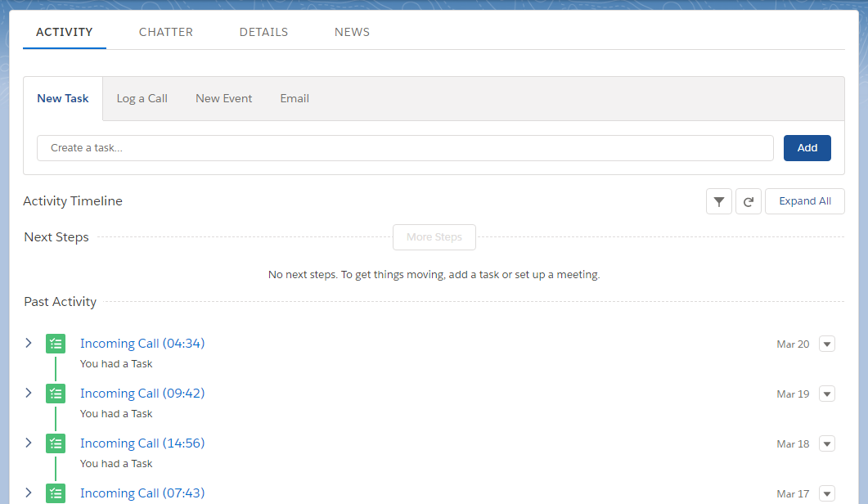Refresh the activity timeline
This screenshot has height=504, width=868.
[749, 201]
